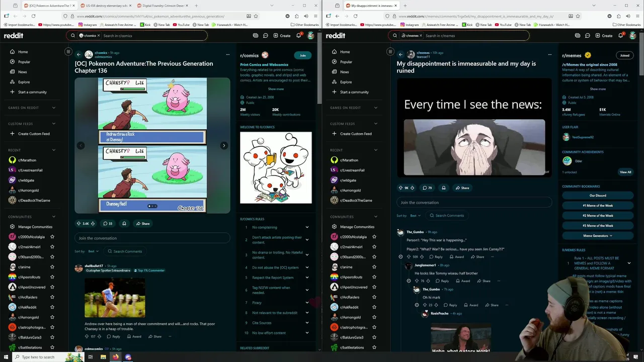Image resolution: width=644 pixels, height=362 pixels.
Task: Open File Explorer from taskbar
Action: pyautogui.click(x=103, y=357)
